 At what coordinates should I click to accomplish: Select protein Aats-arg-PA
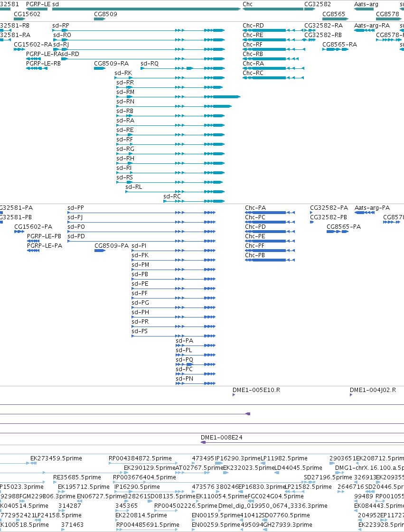click(372, 208)
